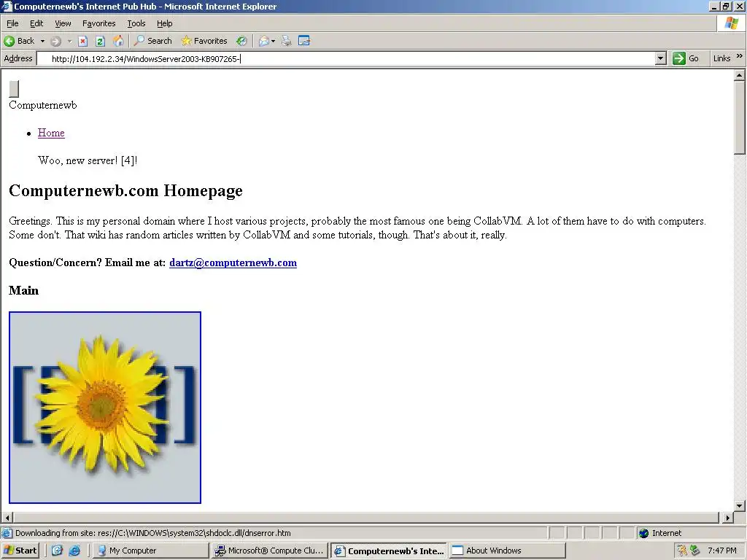Open the Favorites menu
Image resolution: width=747 pixels, height=560 pixels.
pyautogui.click(x=98, y=23)
